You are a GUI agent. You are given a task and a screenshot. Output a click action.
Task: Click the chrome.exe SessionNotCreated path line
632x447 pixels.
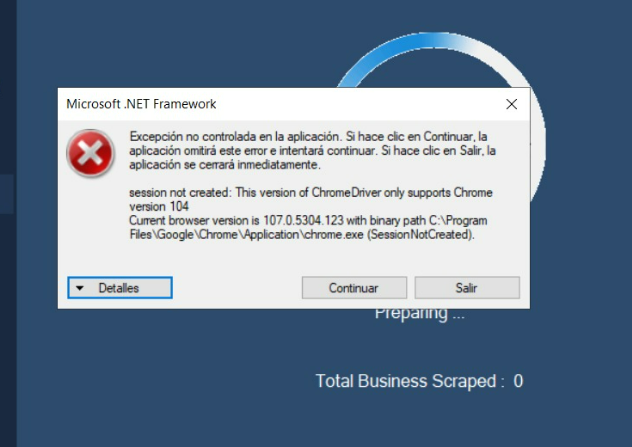pos(302,235)
